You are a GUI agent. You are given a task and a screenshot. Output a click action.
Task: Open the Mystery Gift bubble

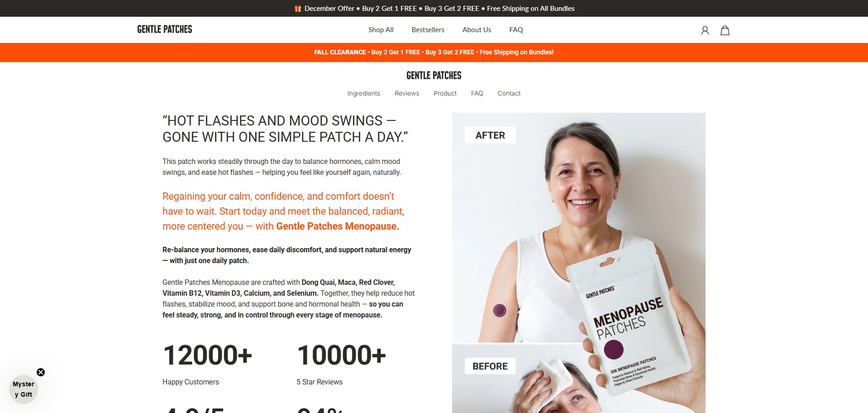pos(24,389)
